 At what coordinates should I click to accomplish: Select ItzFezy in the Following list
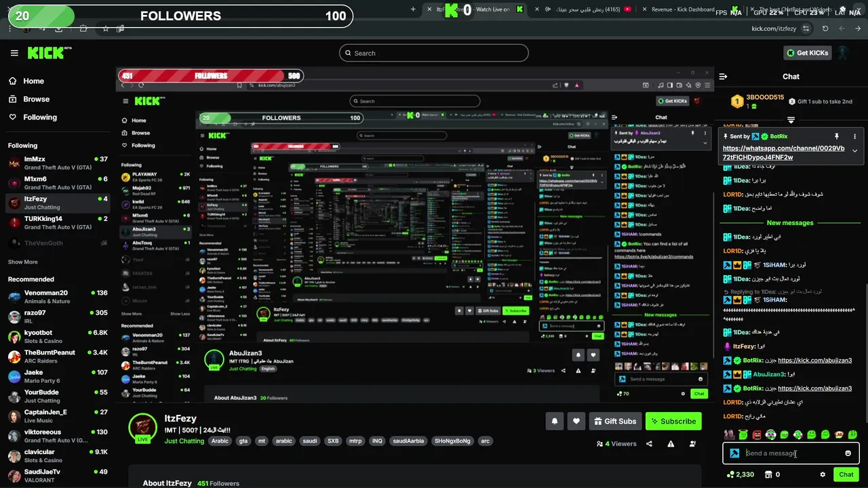click(x=58, y=203)
